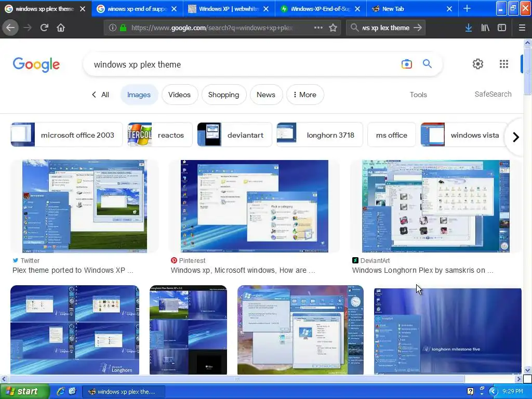Click the 'ms office' suggestion chip
This screenshot has width=532, height=399.
(x=392, y=135)
